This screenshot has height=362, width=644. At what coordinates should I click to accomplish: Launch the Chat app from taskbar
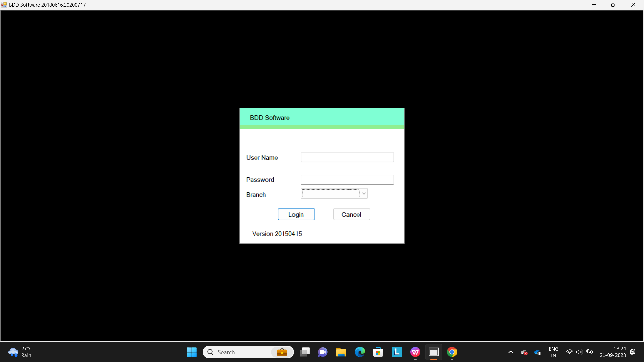[323, 352]
